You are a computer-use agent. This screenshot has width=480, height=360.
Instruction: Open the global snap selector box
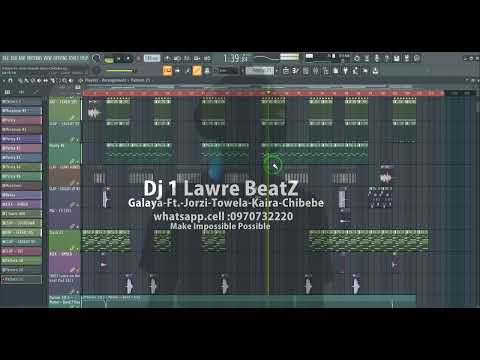click(x=228, y=71)
